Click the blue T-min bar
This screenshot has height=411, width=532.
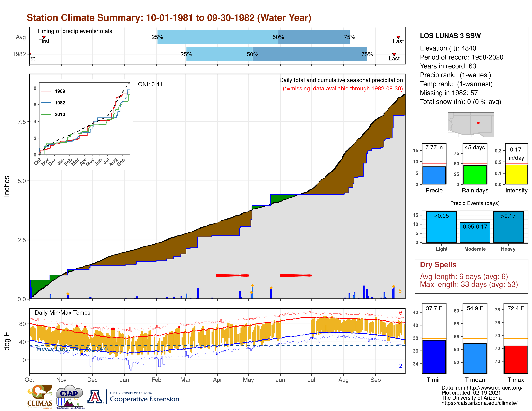434,357
